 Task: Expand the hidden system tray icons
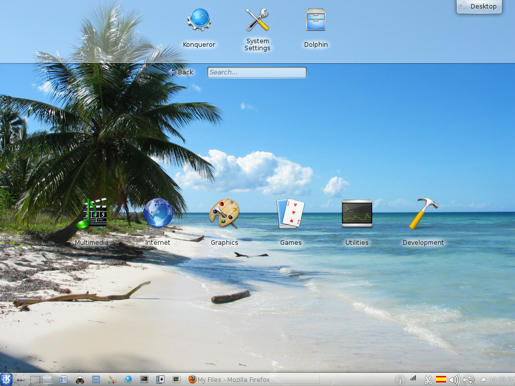point(484,380)
